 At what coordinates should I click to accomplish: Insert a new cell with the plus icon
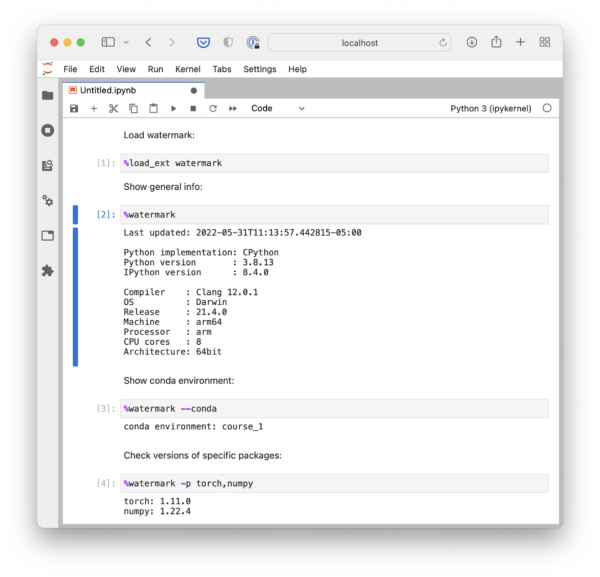94,108
